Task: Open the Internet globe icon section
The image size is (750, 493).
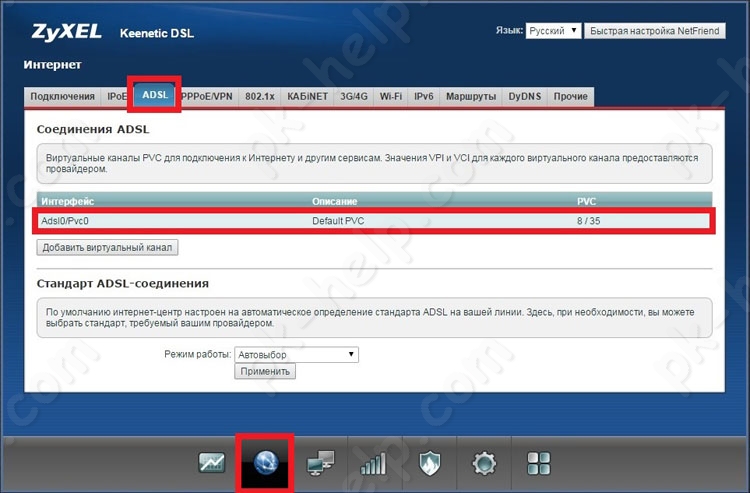Action: point(266,463)
